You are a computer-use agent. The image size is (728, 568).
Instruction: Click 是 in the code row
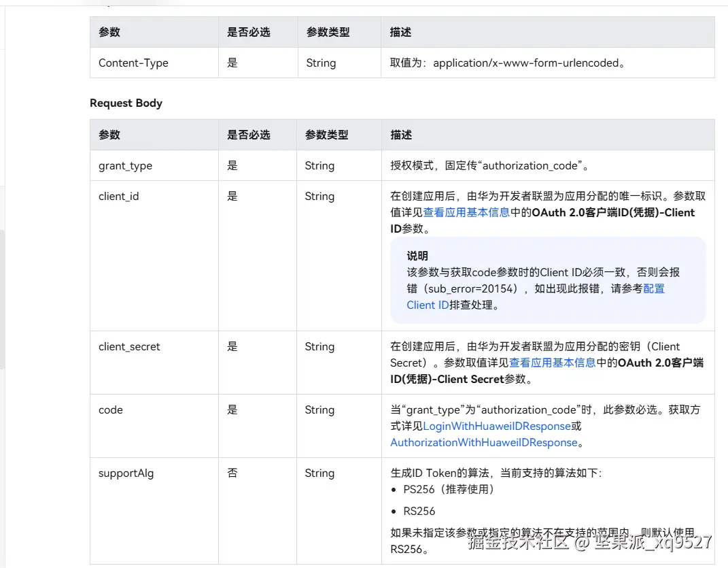click(232, 410)
